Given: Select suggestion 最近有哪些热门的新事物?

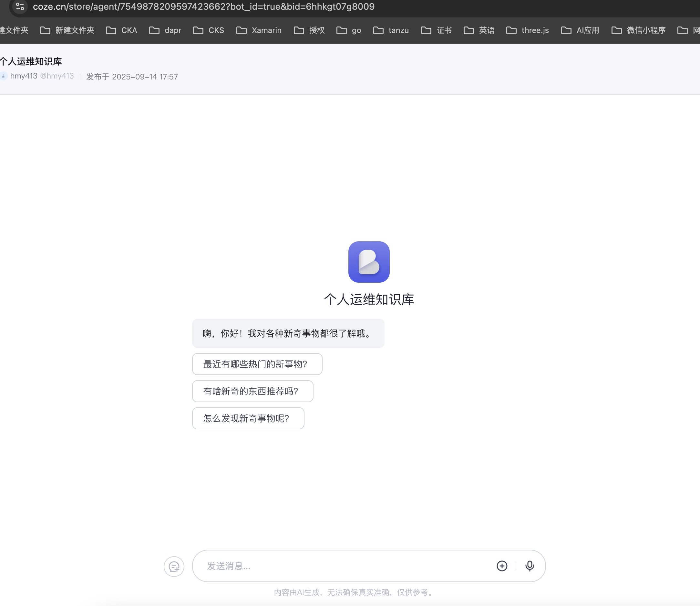Looking at the screenshot, I should (257, 364).
